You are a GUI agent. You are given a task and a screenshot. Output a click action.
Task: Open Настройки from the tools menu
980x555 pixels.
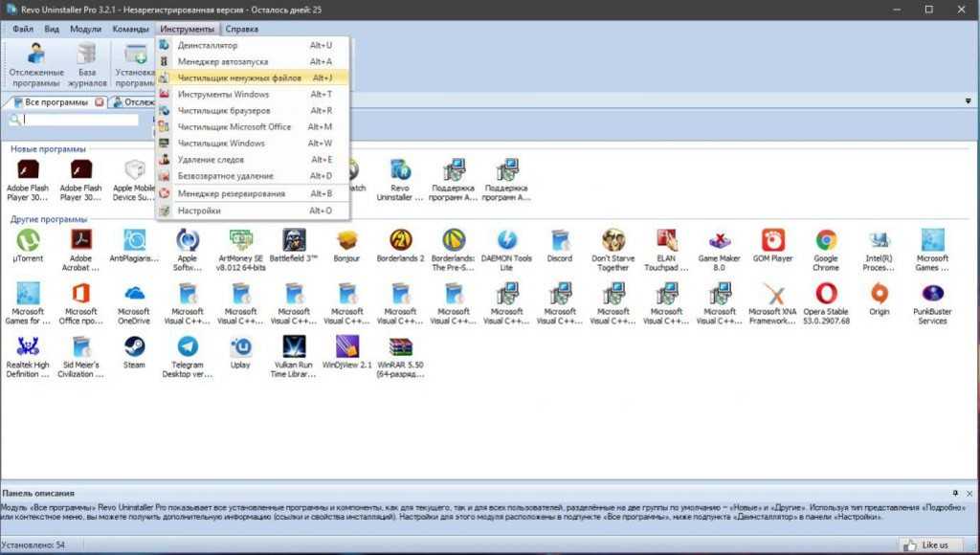[x=199, y=211]
